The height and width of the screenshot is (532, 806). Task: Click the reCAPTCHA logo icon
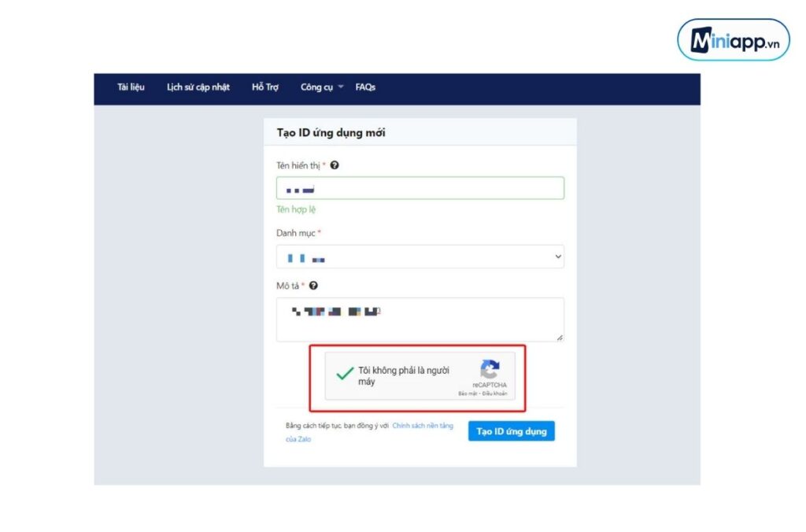tap(490, 369)
